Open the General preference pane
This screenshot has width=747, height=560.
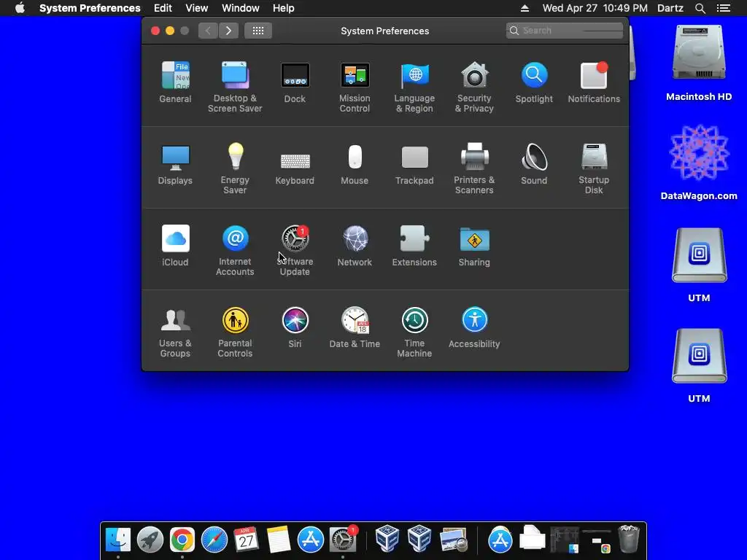point(175,82)
